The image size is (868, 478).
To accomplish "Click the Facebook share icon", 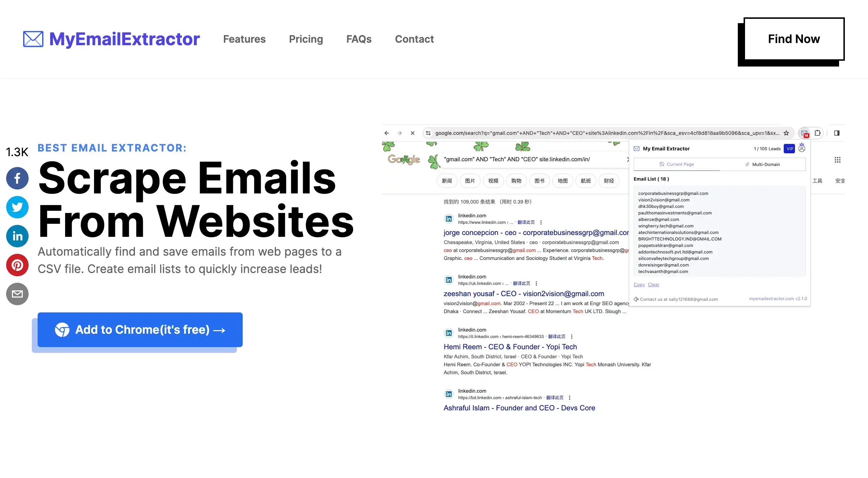I will (18, 178).
